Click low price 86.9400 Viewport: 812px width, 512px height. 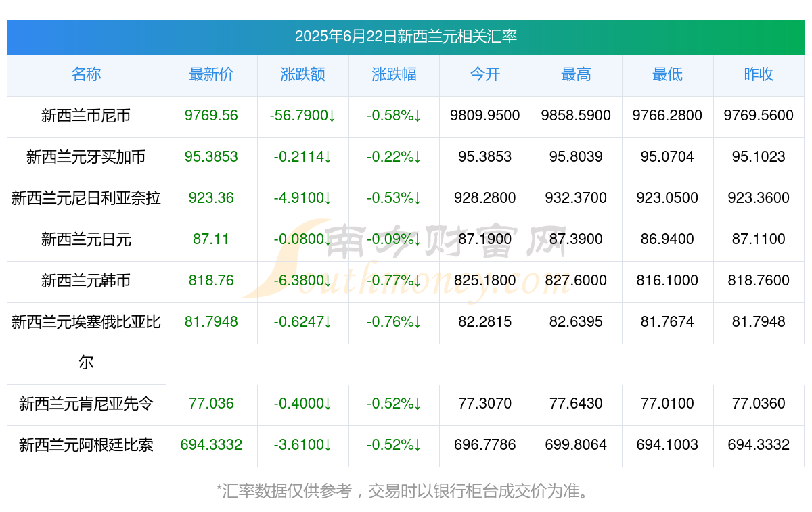tap(667, 239)
